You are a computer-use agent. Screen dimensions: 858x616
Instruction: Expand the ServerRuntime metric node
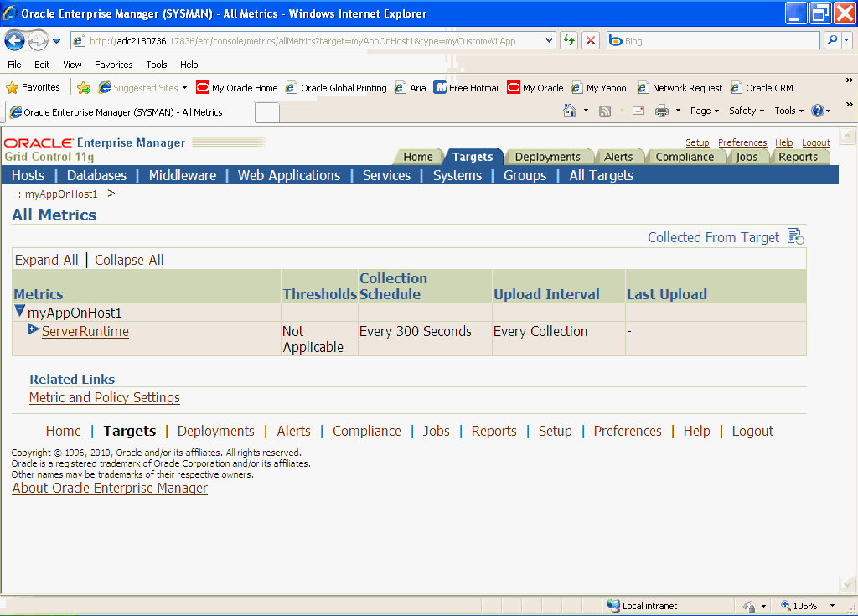34,329
